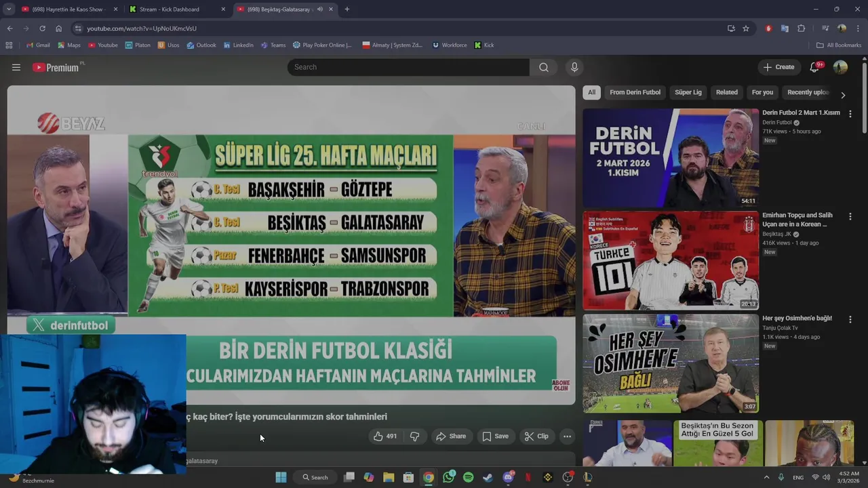Open Chrome three-dot menu
Viewport: 868px width, 488px height.
pos(859,28)
